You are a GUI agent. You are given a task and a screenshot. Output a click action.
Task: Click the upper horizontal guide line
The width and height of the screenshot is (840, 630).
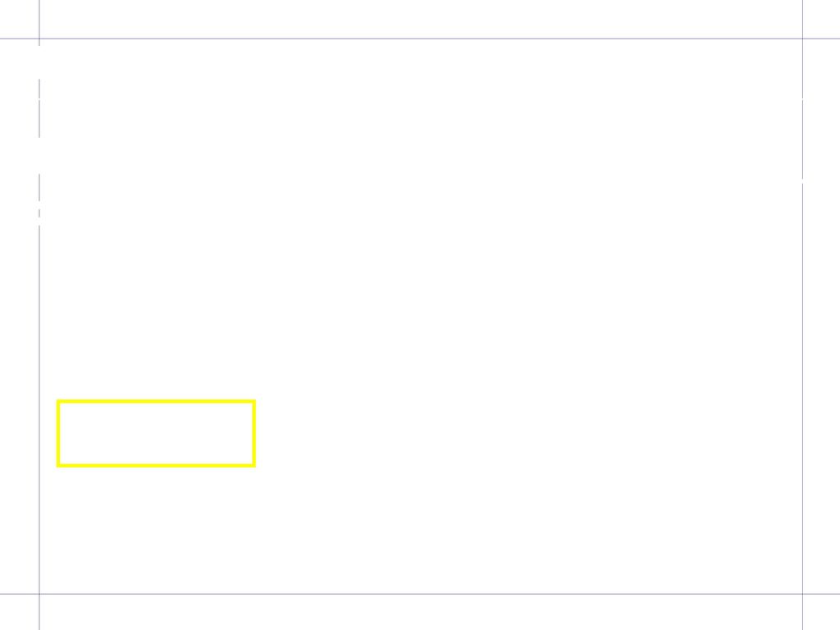tap(420, 39)
